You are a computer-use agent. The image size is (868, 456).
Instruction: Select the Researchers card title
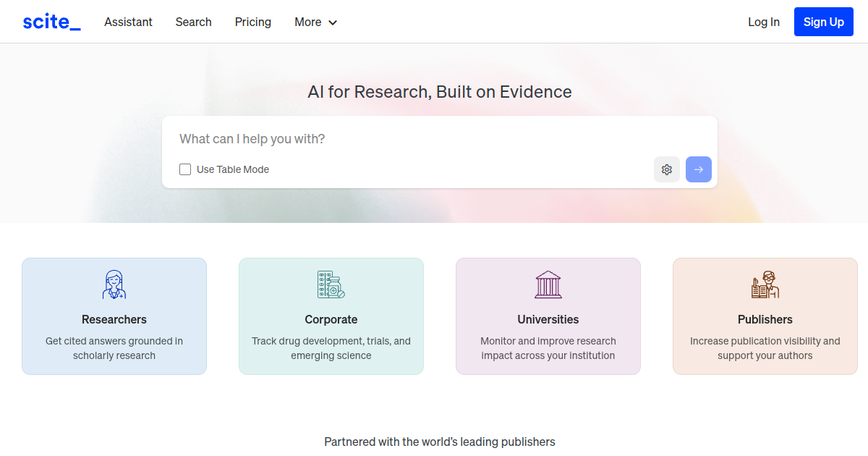pyautogui.click(x=114, y=319)
